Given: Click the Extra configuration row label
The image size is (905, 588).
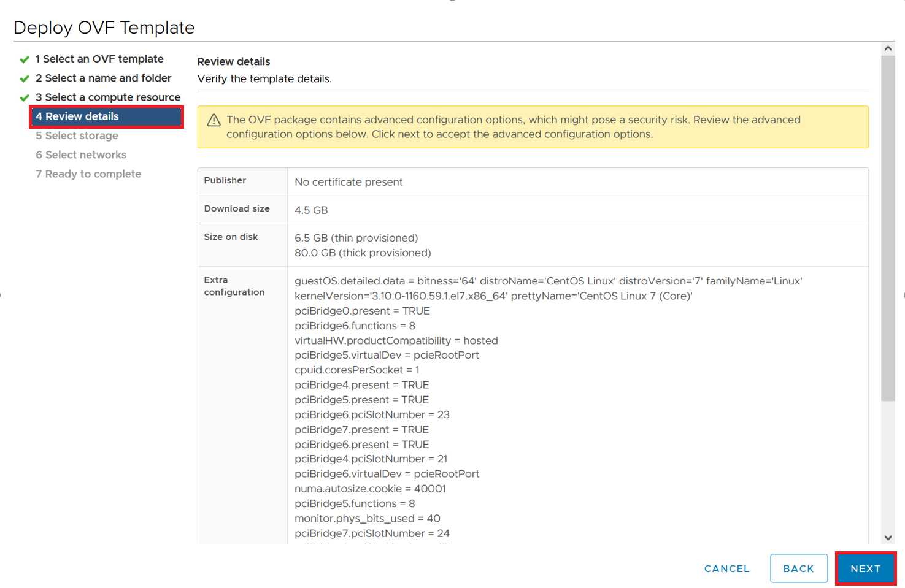Looking at the screenshot, I should [234, 286].
